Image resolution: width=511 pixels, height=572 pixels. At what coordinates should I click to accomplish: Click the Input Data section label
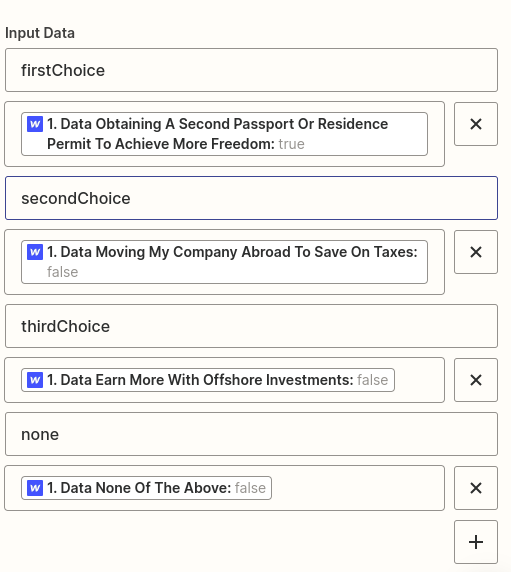(x=40, y=33)
